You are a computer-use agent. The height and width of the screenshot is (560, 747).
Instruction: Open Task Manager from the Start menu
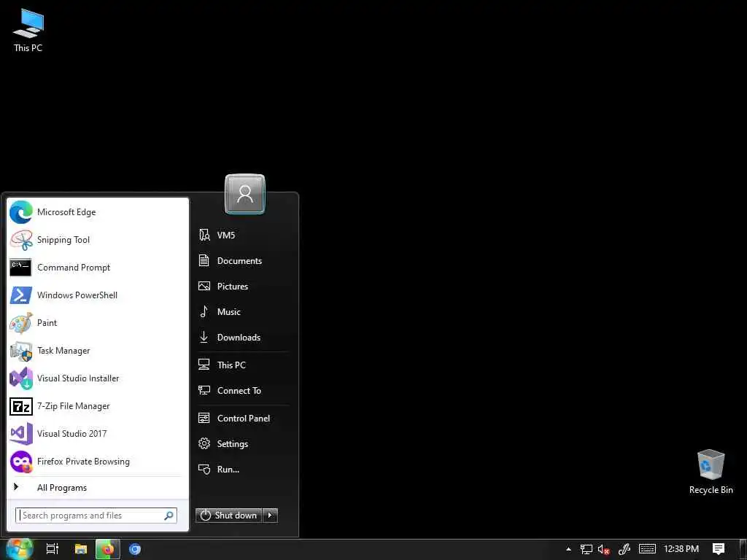pyautogui.click(x=98, y=351)
